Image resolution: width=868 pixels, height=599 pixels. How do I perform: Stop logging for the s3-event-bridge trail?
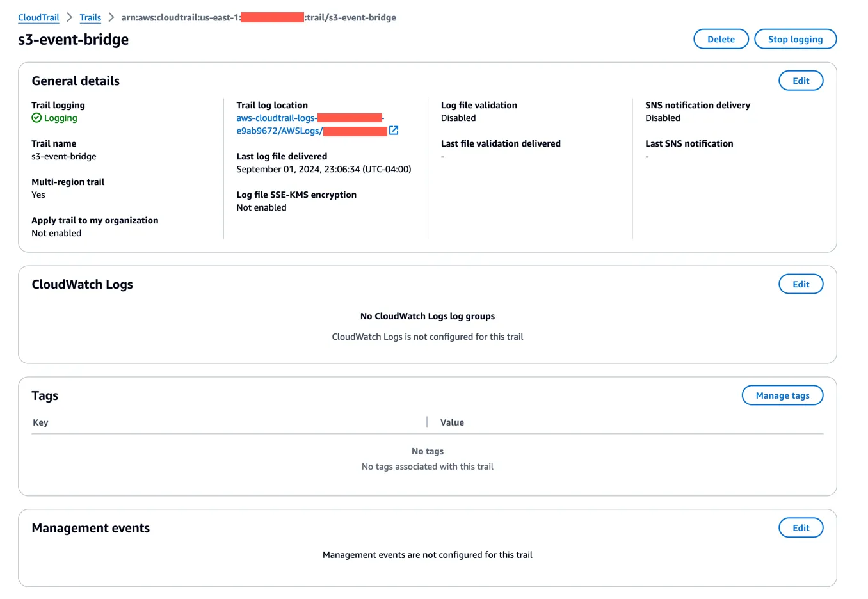pos(795,38)
